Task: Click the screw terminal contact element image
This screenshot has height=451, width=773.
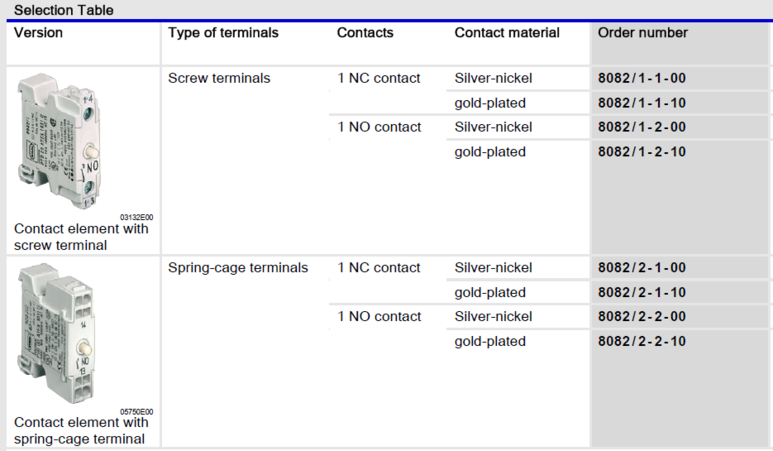Action: [58, 139]
